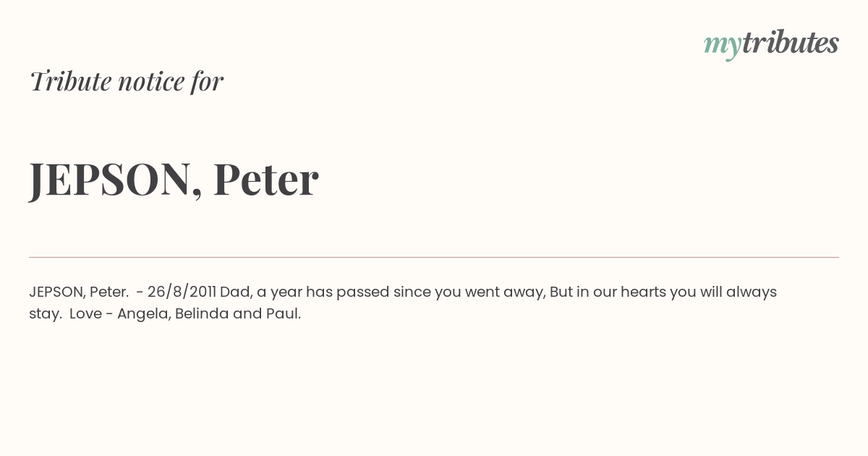Select the "Tribute notice for" heading

126,81
